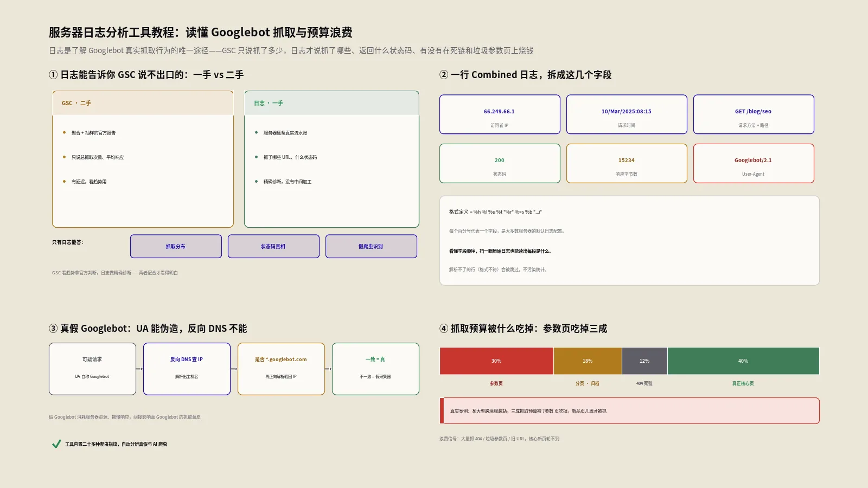Viewport: 868px width, 488px height.
Task: Click the bullet 抓了哪些 URL、什么状态码
Action: 290,157
